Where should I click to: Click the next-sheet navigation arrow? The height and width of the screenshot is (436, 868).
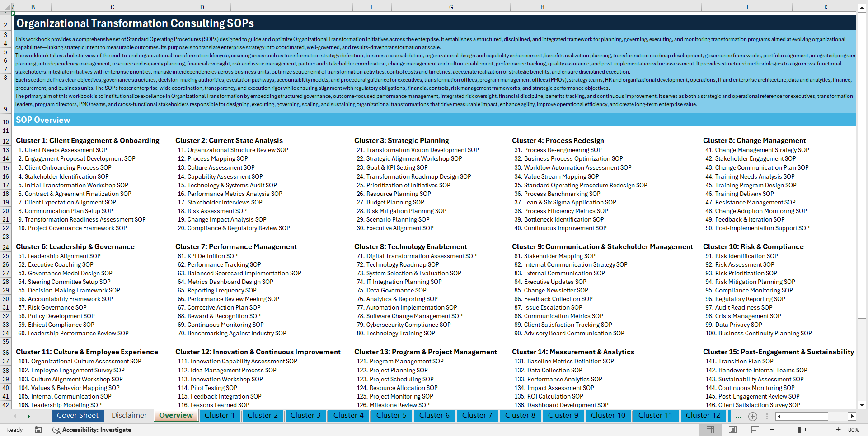point(28,416)
